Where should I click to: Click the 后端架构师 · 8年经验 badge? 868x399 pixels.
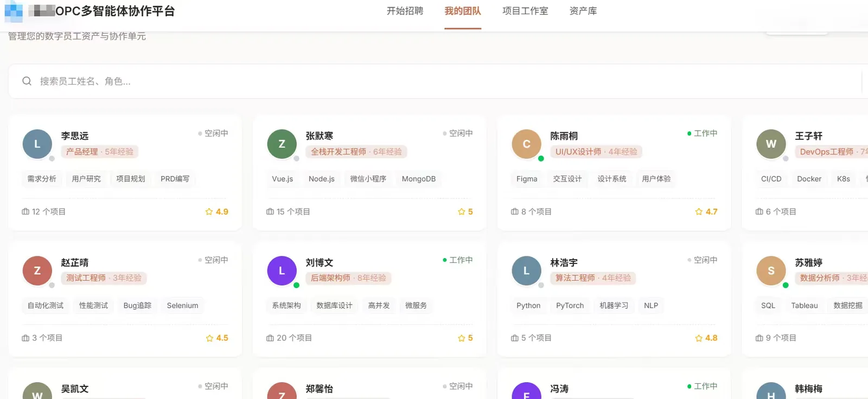348,278
